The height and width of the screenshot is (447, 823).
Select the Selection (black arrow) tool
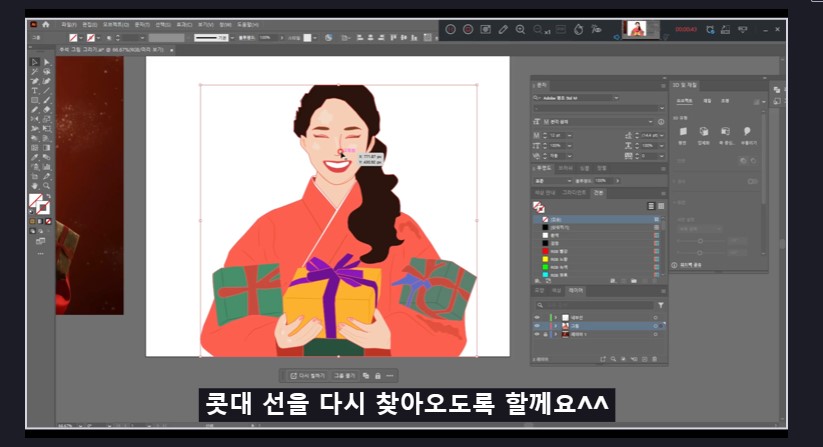pyautogui.click(x=35, y=62)
